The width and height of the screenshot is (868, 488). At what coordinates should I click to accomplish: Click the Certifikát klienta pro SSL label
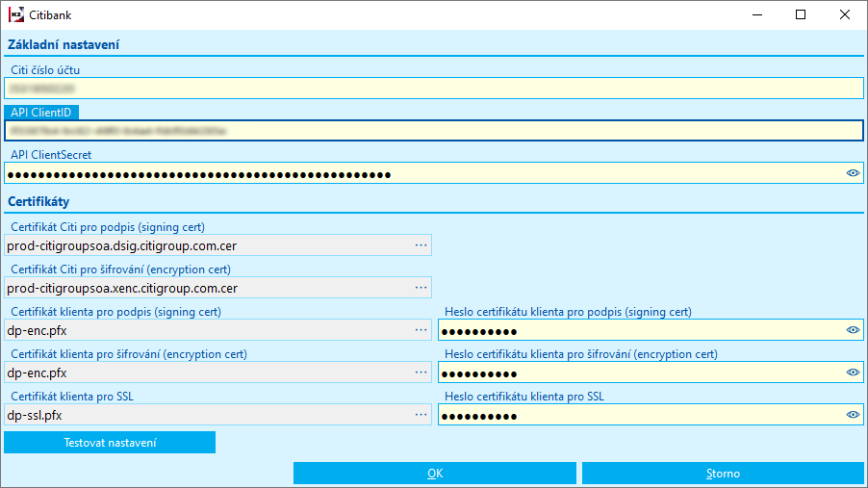click(x=72, y=396)
